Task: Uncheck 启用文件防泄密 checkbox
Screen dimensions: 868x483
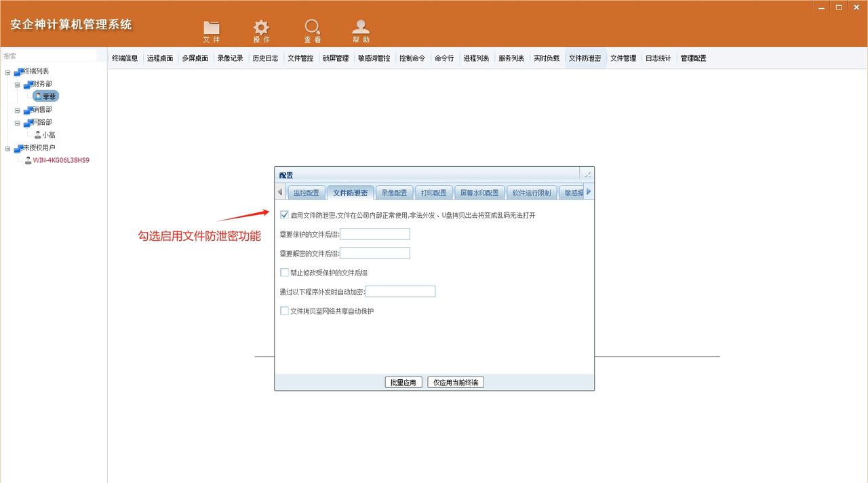Action: coord(284,215)
